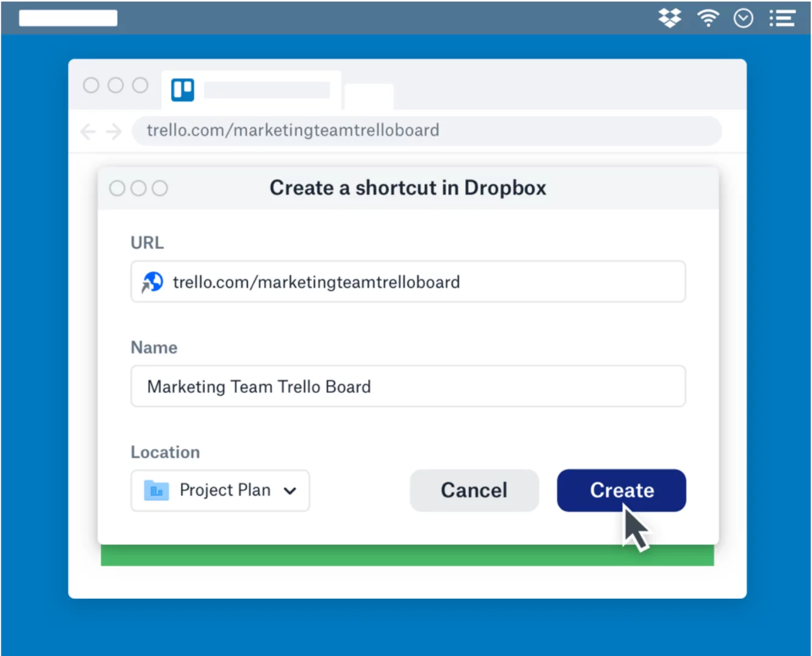Select the blank second browser tab

pyautogui.click(x=369, y=96)
